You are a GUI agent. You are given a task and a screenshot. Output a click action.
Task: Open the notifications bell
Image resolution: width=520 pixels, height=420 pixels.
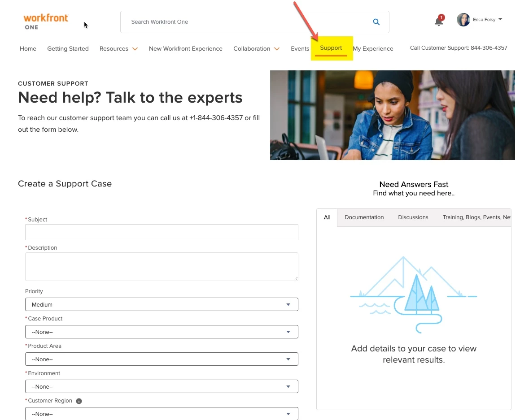[439, 22]
